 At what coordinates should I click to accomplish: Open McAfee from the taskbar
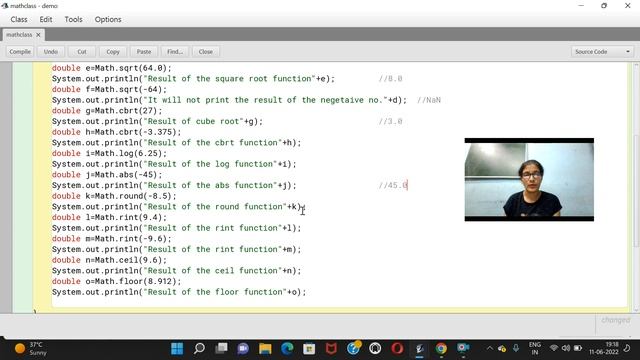331,349
